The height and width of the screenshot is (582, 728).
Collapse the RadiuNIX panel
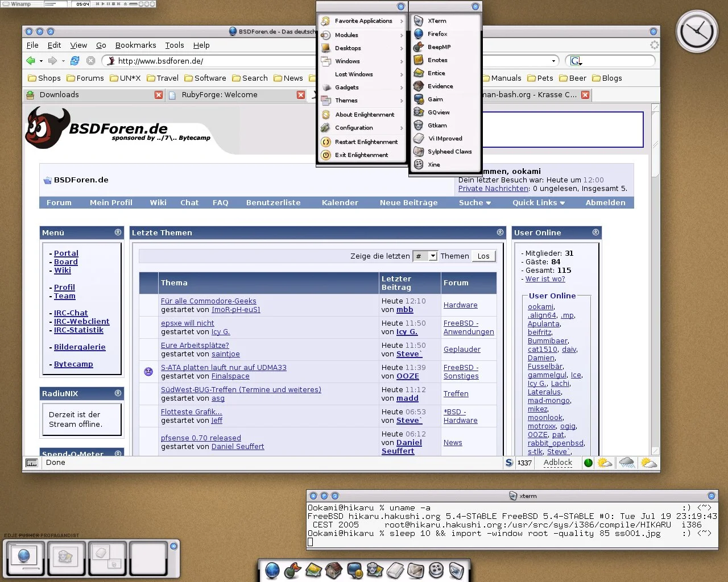pyautogui.click(x=118, y=393)
